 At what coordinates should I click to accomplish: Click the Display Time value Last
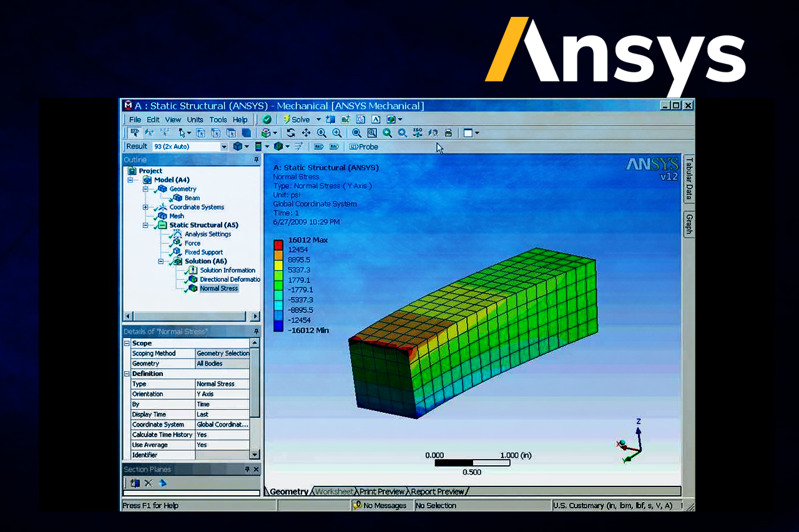223,414
